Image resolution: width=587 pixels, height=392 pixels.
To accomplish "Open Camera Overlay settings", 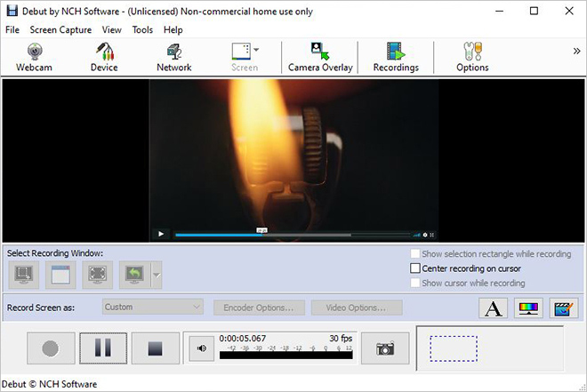I will [x=320, y=57].
